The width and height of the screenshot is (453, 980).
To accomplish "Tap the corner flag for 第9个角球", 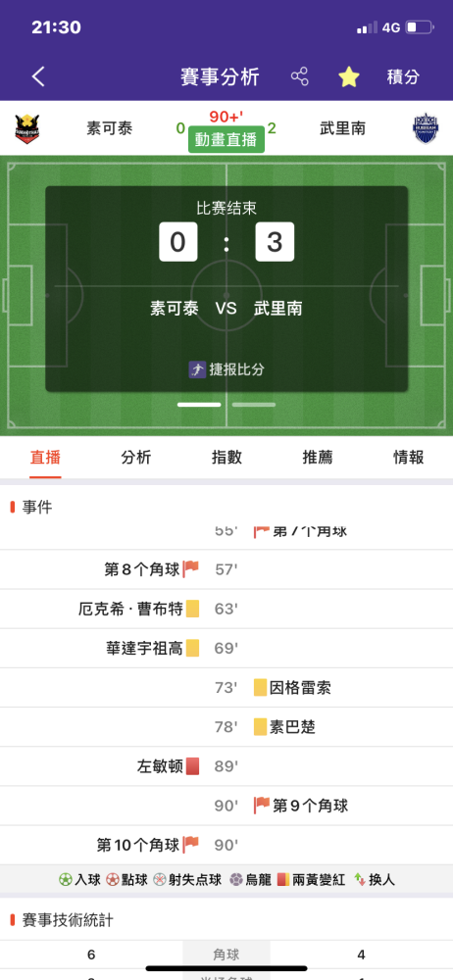I will pyautogui.click(x=262, y=805).
